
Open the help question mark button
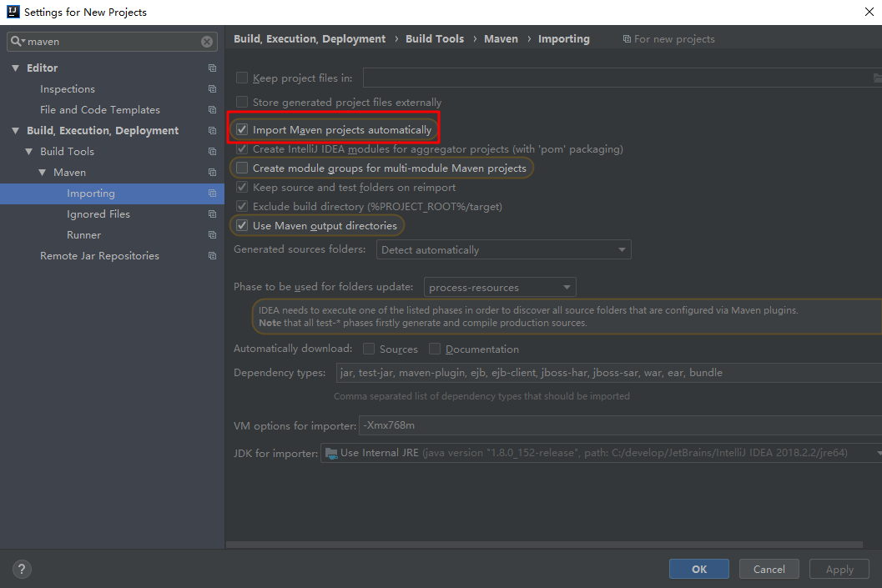[22, 570]
